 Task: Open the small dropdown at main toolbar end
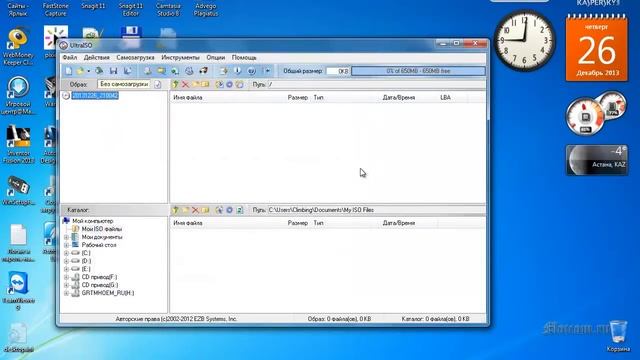coord(267,71)
